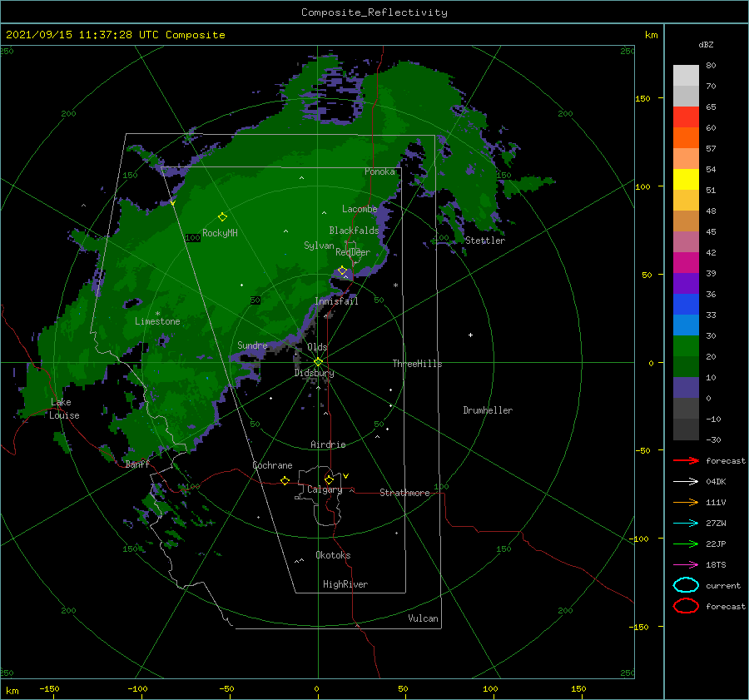The height and width of the screenshot is (700, 749).
Task: Click the yellow diamond marker near RedDeer
Action: [x=342, y=271]
